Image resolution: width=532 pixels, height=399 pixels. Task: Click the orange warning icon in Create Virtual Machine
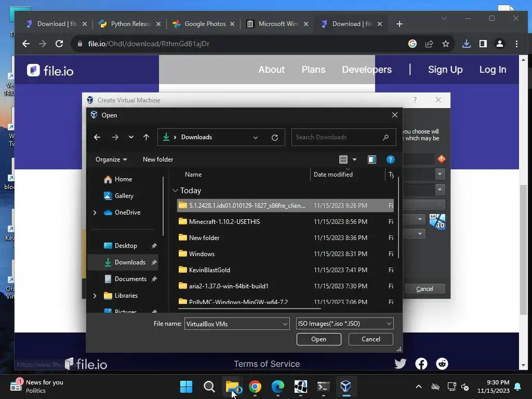coord(442,159)
